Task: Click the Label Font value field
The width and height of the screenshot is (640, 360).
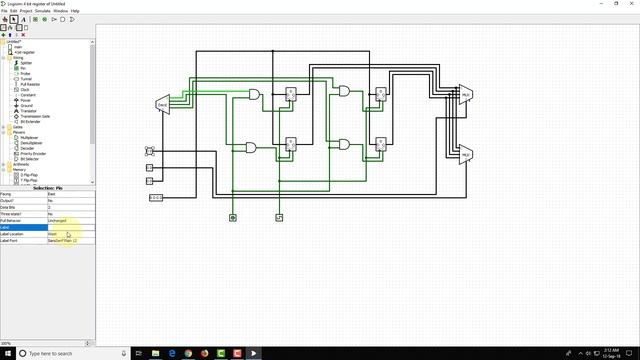Action: 71,241
